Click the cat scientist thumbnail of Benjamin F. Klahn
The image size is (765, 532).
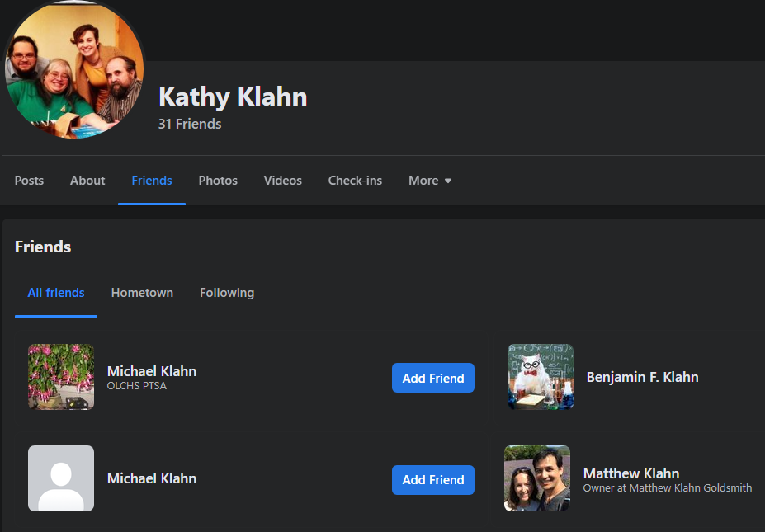point(541,377)
